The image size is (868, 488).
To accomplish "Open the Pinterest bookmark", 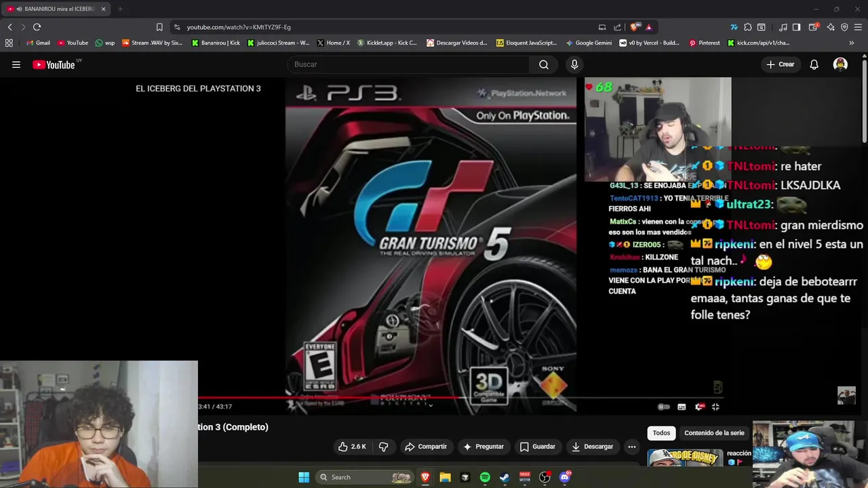I will pos(705,43).
